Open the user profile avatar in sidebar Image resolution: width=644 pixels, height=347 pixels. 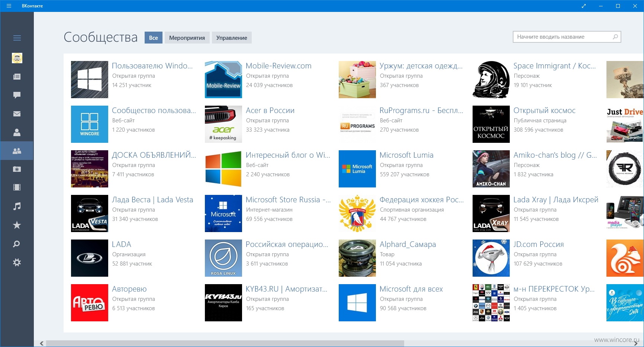coord(17,58)
